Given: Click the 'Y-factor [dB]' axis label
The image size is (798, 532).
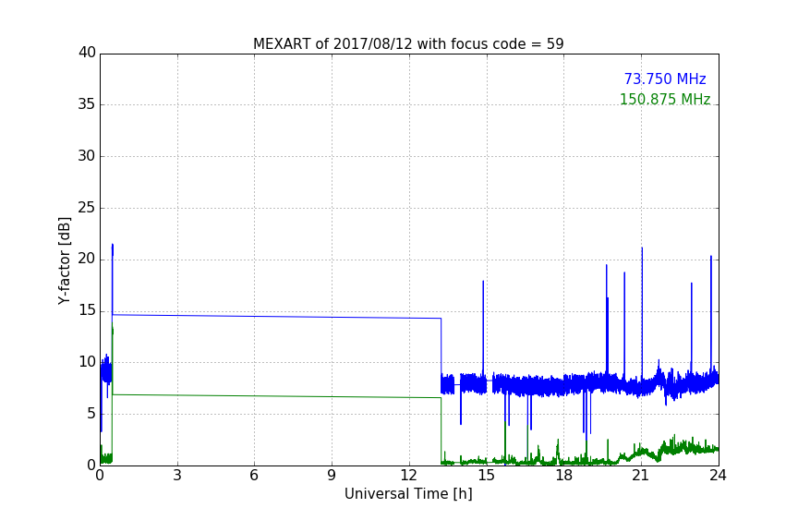Looking at the screenshot, I should point(65,260).
